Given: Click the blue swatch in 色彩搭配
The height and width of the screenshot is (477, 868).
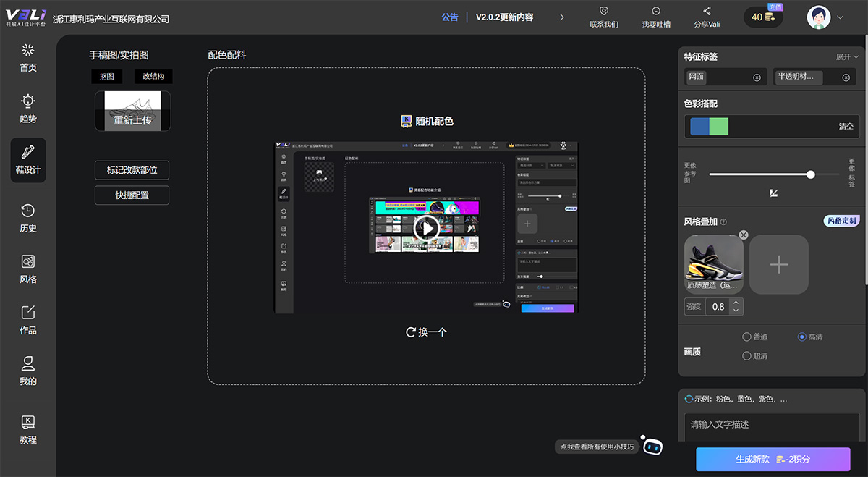Looking at the screenshot, I should pos(699,126).
